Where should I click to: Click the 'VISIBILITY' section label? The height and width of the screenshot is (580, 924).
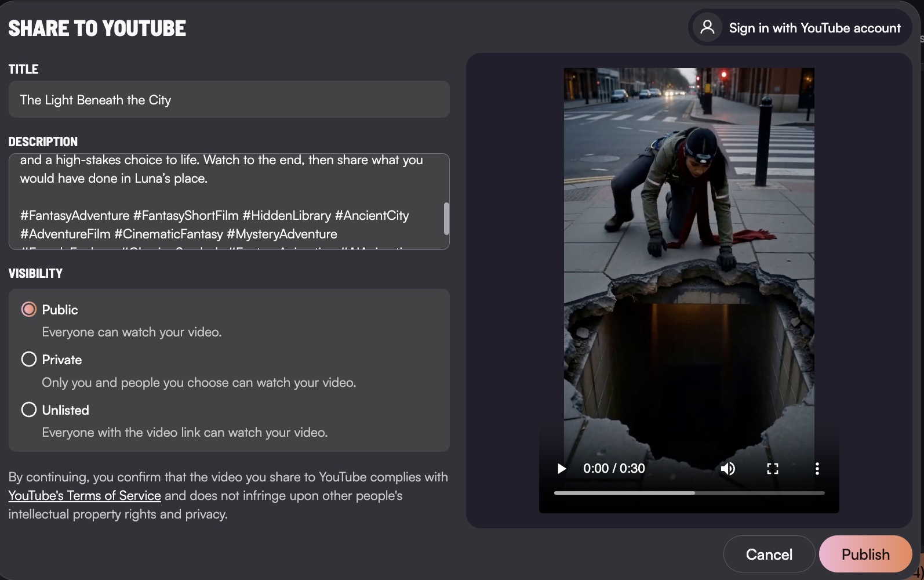pos(35,273)
